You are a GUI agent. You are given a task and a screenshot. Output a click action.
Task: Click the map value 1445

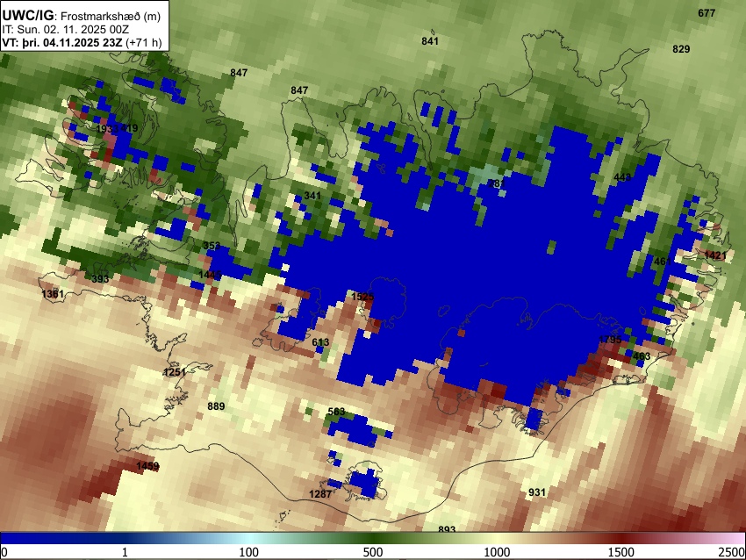[210, 275]
